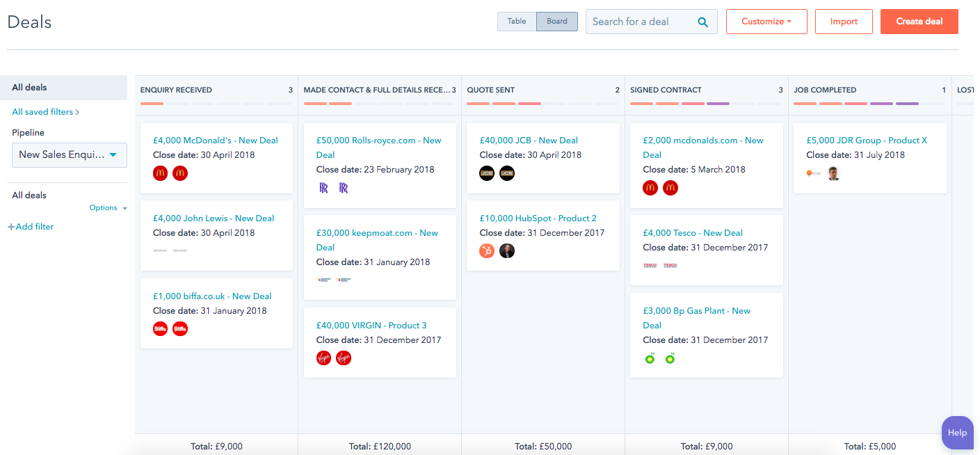This screenshot has height=455, width=980.
Task: Click the JDR Group company logo
Action: point(814,173)
